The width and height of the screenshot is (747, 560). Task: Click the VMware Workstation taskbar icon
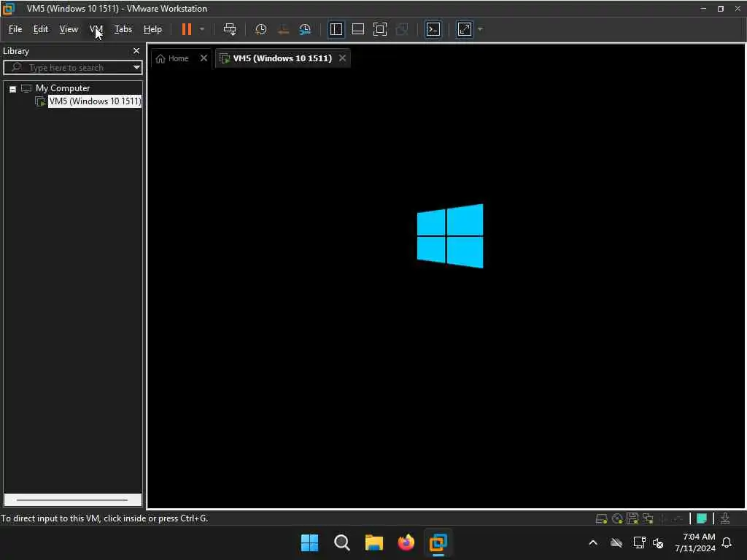[438, 542]
